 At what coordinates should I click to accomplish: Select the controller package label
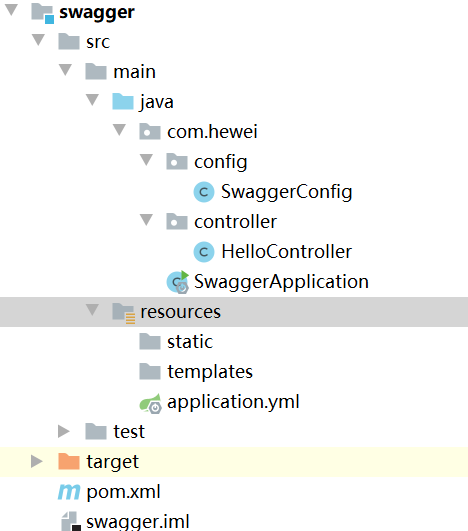(235, 222)
